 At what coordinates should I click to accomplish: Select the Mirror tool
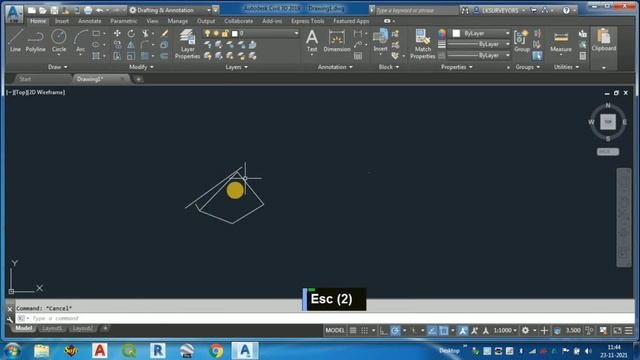tap(131, 45)
